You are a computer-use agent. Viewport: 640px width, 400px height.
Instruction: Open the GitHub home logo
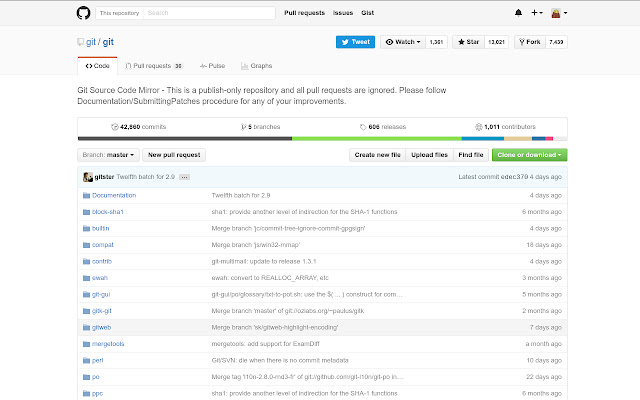pyautogui.click(x=83, y=13)
